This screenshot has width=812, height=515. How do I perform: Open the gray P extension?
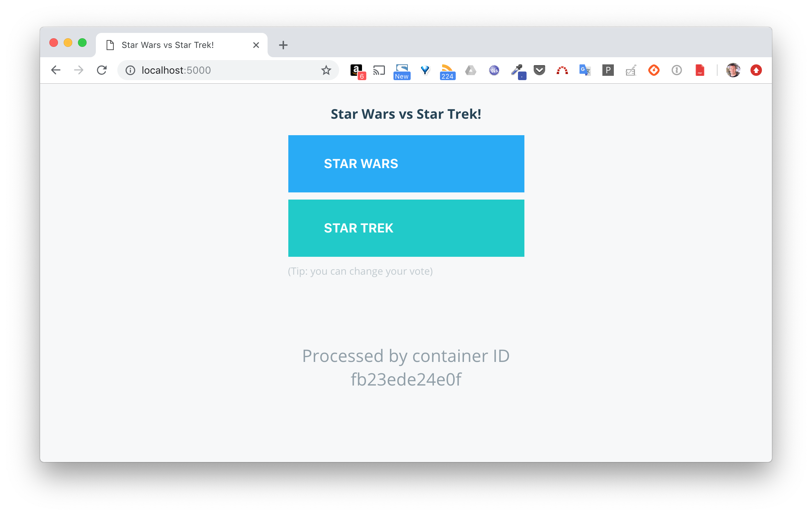[608, 70]
